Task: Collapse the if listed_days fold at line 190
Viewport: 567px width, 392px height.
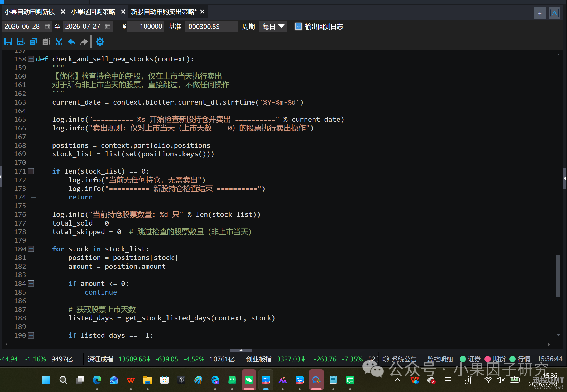Action: pyautogui.click(x=31, y=335)
